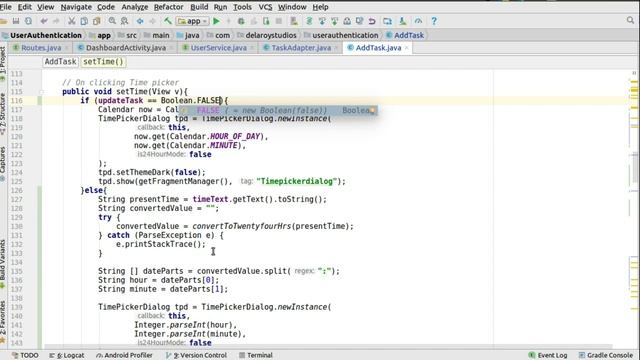Click the Cut scissors icon
This screenshot has width=640, height=360.
[x=72, y=21]
